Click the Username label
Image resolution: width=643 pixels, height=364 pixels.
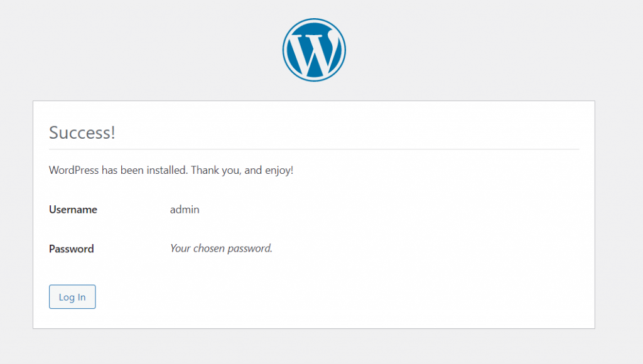click(x=73, y=210)
